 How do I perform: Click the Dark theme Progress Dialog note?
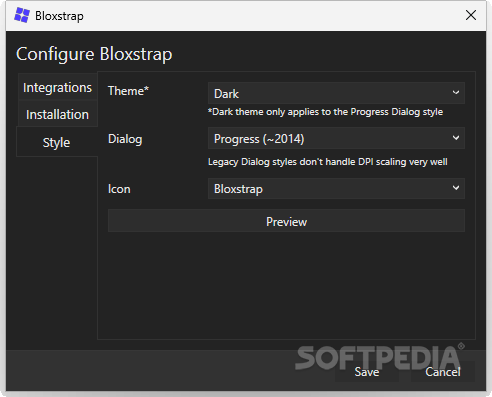tap(325, 112)
